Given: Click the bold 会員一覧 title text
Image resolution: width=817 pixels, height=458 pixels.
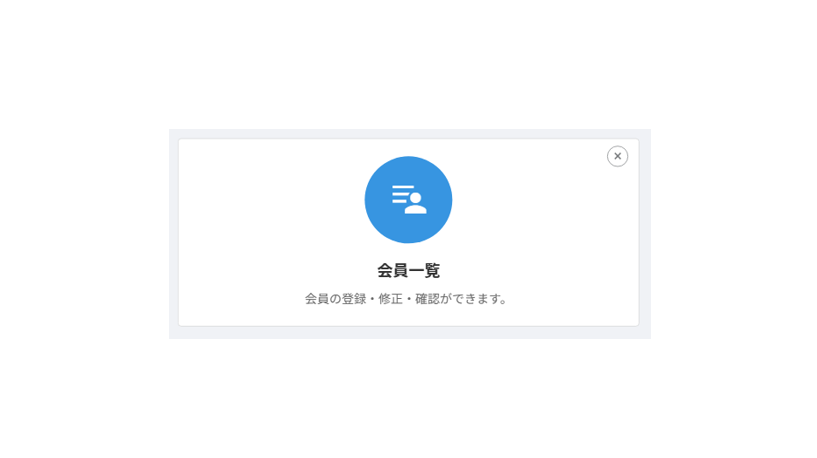Looking at the screenshot, I should [x=408, y=271].
